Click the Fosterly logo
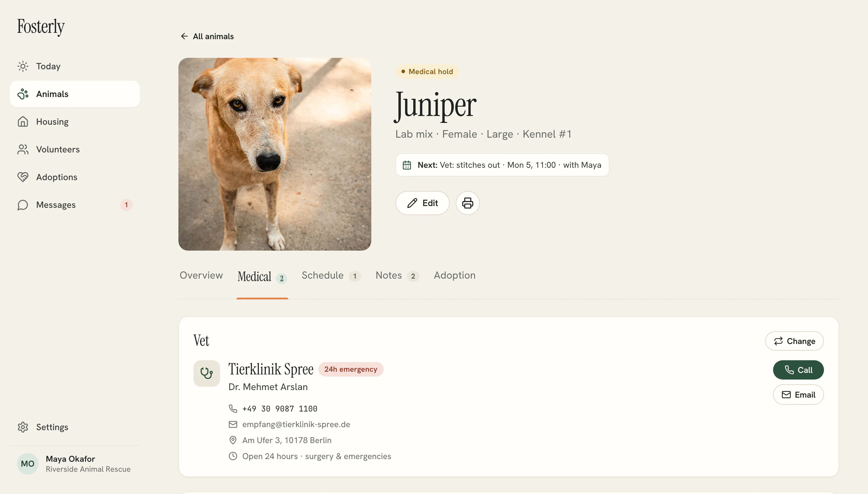 pos(41,27)
